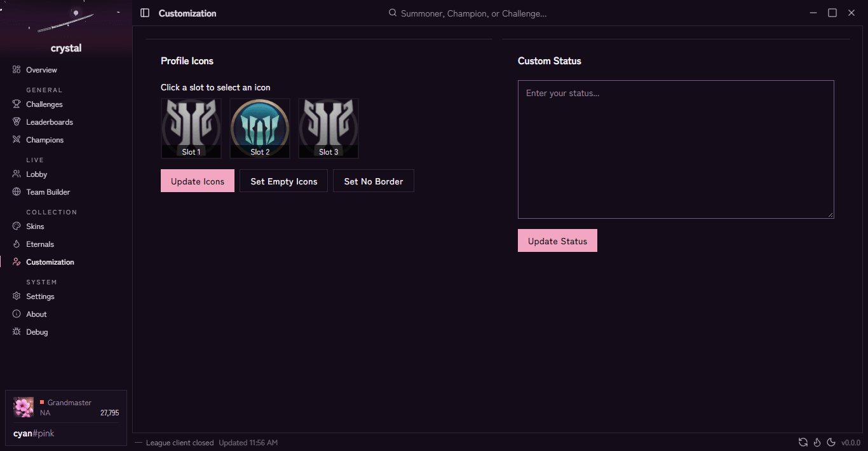
Task: Click the '27,795' points value
Action: [x=109, y=413]
